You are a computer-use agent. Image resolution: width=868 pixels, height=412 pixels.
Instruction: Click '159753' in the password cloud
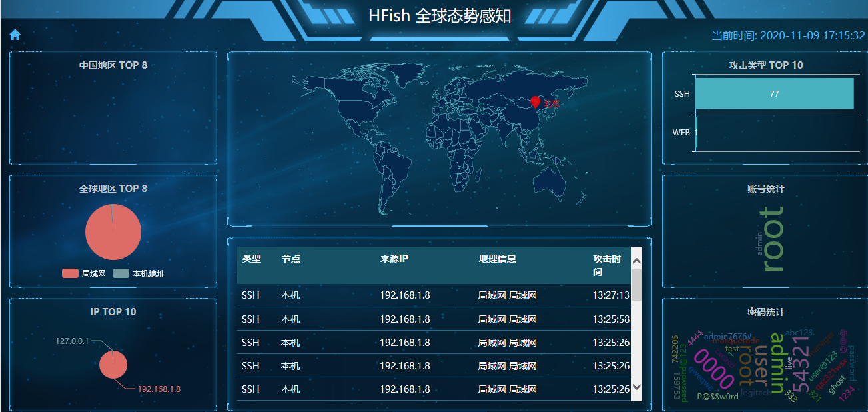pyautogui.click(x=677, y=385)
